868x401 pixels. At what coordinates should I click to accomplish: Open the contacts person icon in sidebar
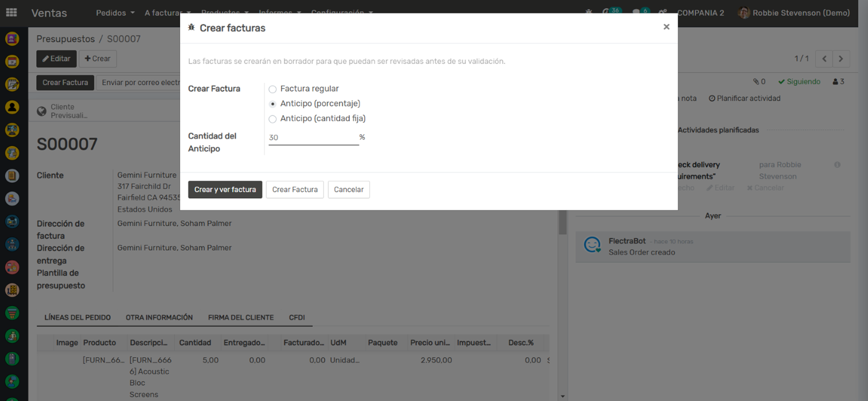12,107
